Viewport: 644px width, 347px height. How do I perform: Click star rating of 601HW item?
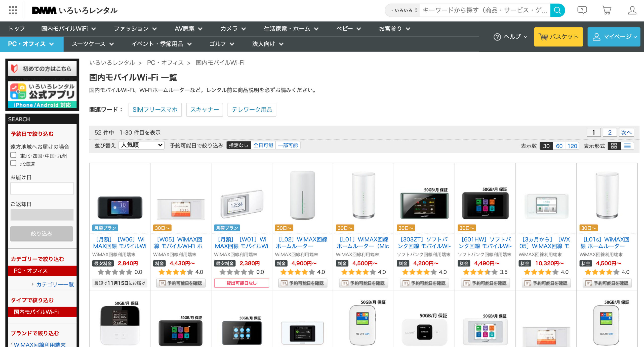click(x=480, y=272)
